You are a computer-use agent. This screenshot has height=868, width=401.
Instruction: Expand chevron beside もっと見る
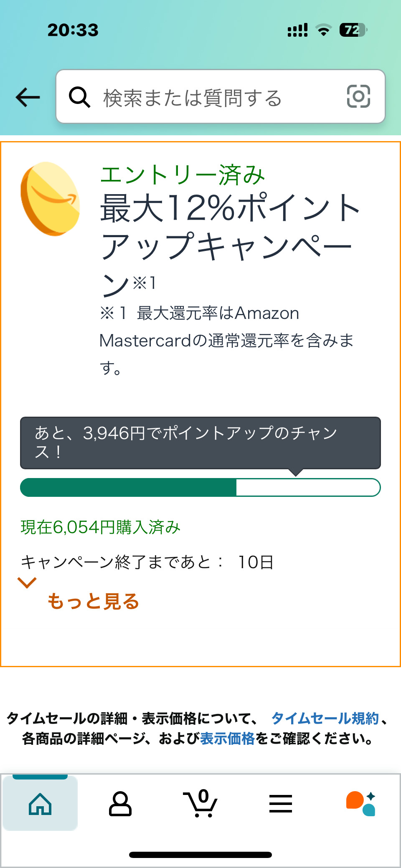27,582
